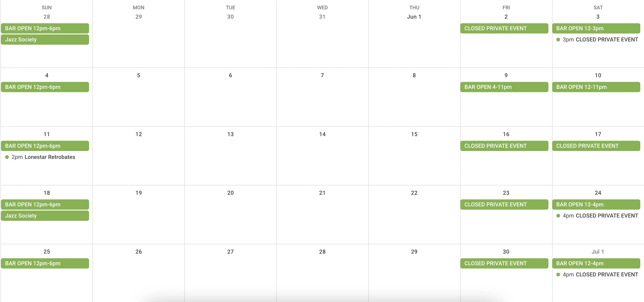The width and height of the screenshot is (644, 302).
Task: Open BAR OPEN 12pm-6pm event on May 28
Action: [x=45, y=28]
